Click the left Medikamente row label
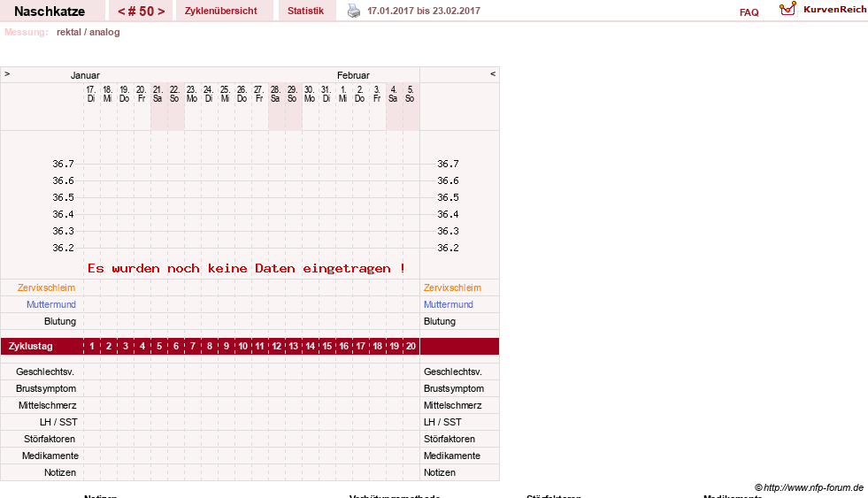The height and width of the screenshot is (498, 868). coord(50,456)
